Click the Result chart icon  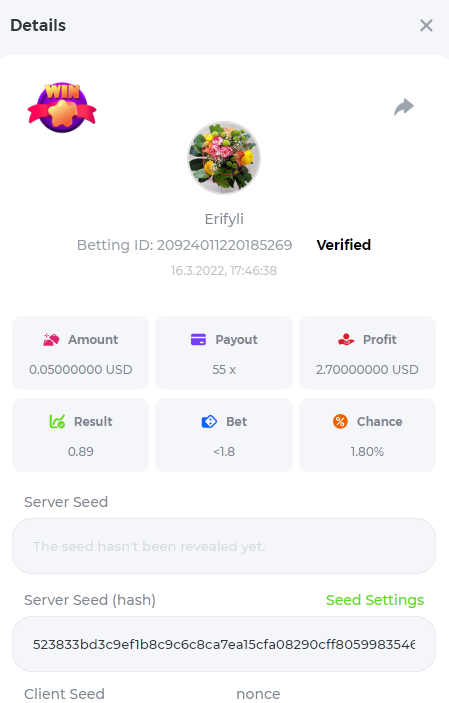(57, 421)
